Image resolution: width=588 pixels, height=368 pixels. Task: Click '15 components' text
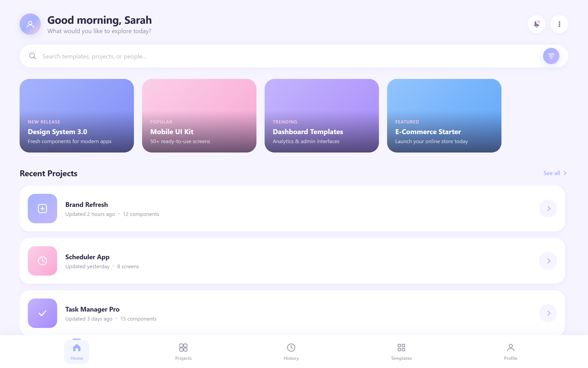[x=138, y=319]
